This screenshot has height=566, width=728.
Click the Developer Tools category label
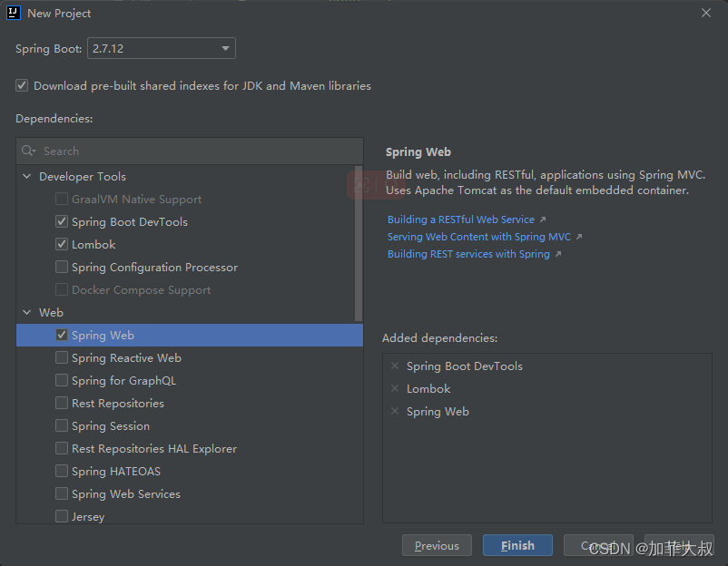pyautogui.click(x=83, y=177)
